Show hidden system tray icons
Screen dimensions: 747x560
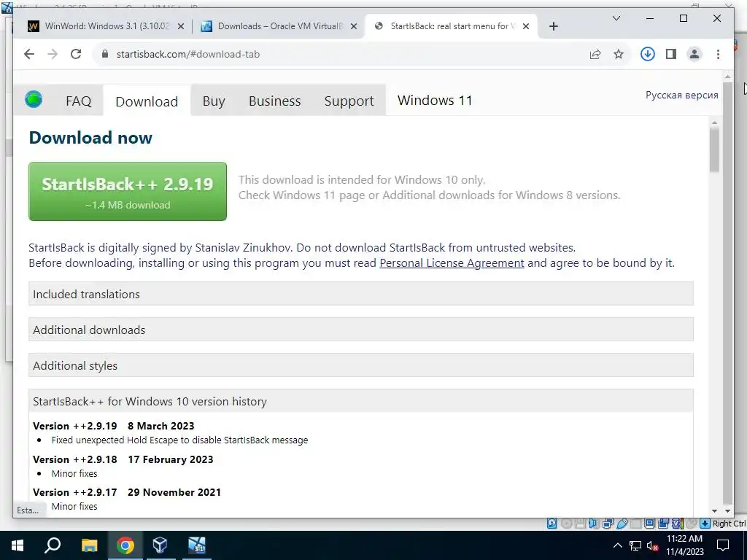[x=617, y=545]
